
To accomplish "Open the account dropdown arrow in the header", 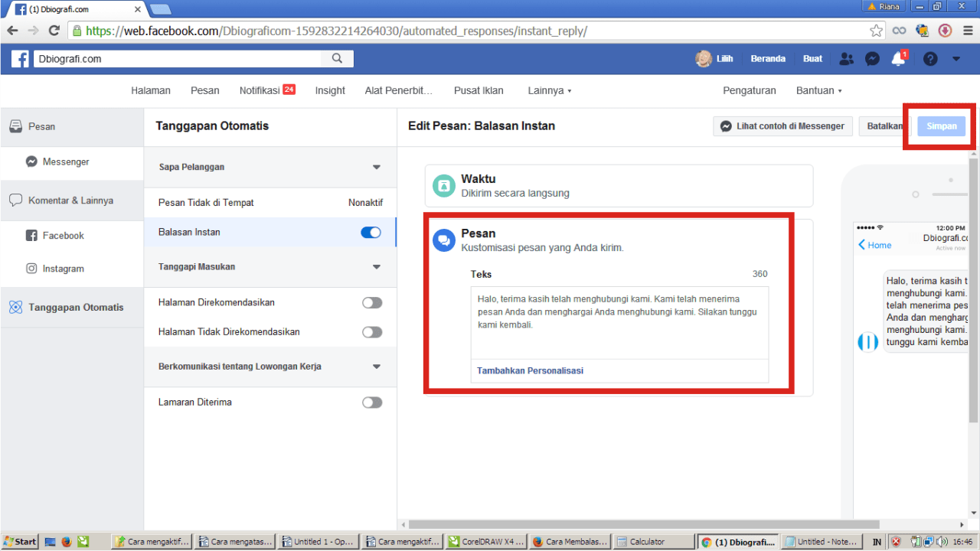I will tap(955, 59).
